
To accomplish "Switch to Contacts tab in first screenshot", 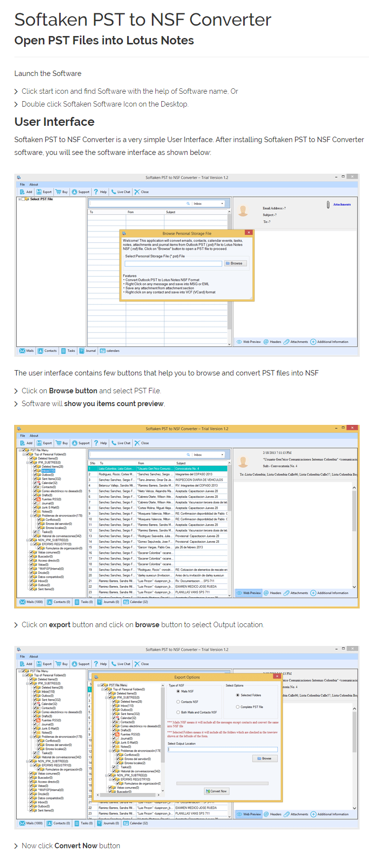I will [47, 351].
